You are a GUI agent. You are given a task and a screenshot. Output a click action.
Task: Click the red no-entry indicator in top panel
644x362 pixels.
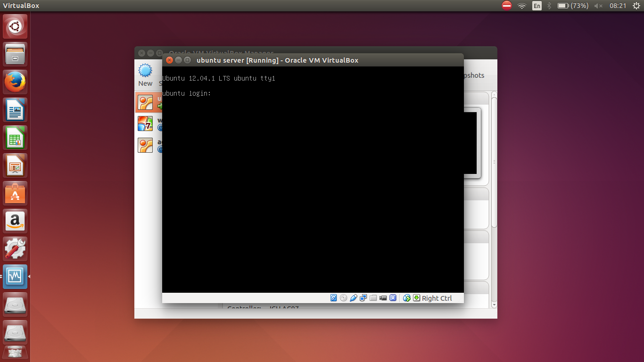507,6
